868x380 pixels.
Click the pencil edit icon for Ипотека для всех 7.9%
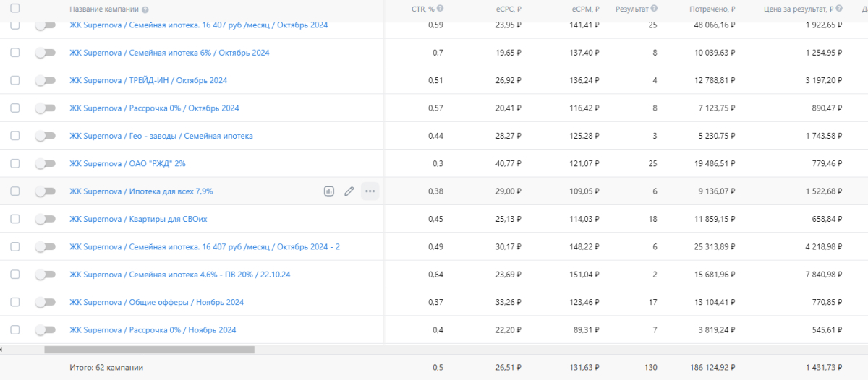click(x=349, y=191)
